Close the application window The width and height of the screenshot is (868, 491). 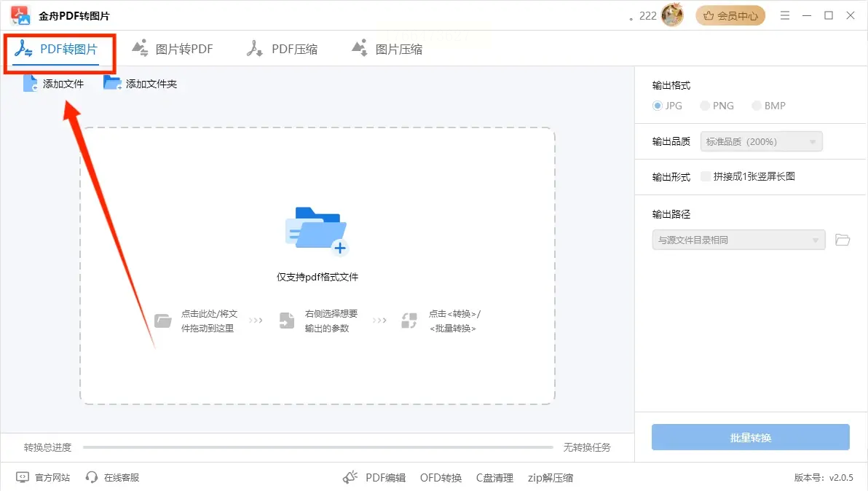point(851,15)
